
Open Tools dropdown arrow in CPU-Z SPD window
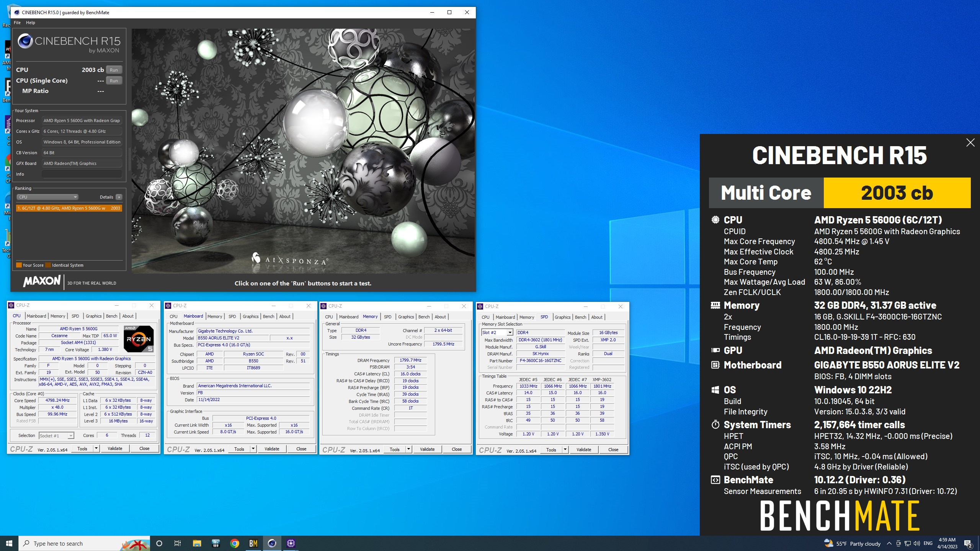tap(565, 450)
